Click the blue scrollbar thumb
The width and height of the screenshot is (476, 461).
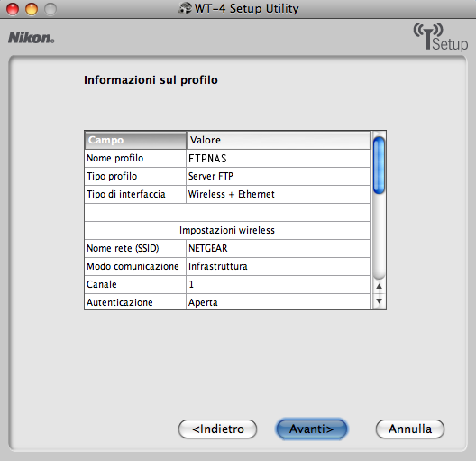[x=379, y=165]
